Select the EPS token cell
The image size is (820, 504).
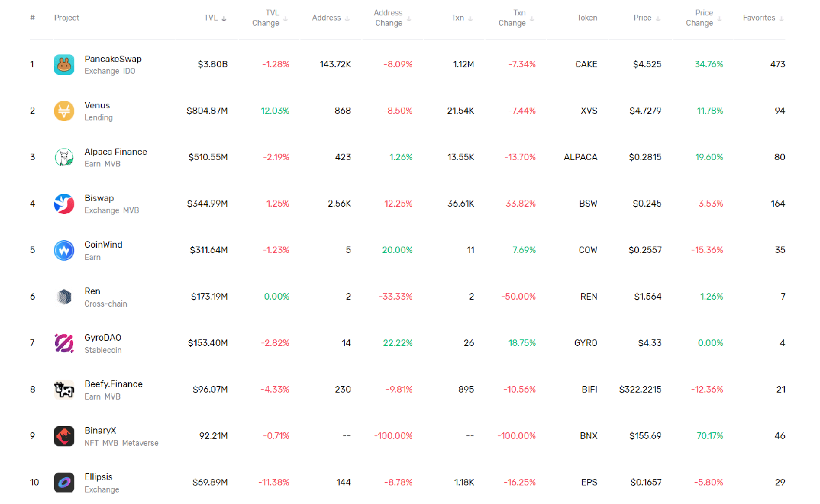[589, 482]
